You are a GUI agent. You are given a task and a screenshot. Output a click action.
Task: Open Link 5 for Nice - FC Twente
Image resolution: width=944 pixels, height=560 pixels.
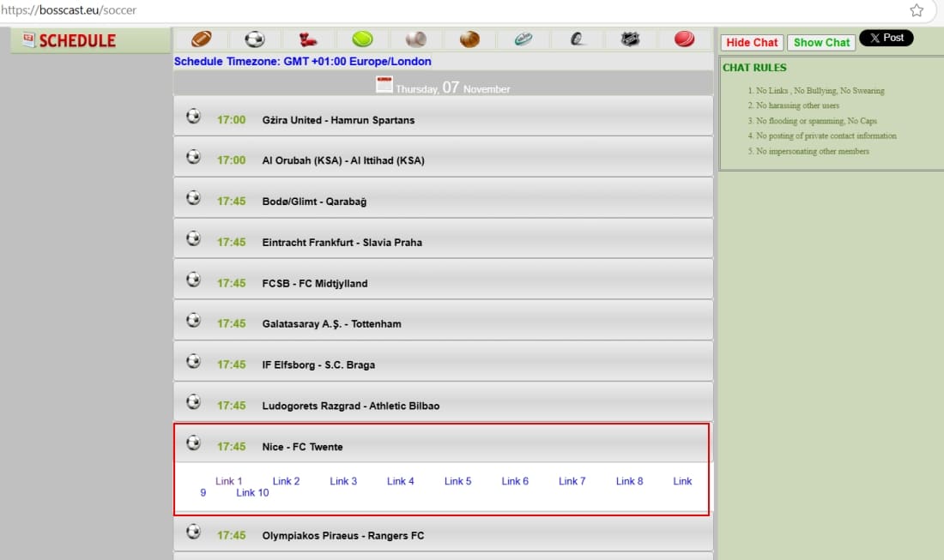pyautogui.click(x=457, y=481)
